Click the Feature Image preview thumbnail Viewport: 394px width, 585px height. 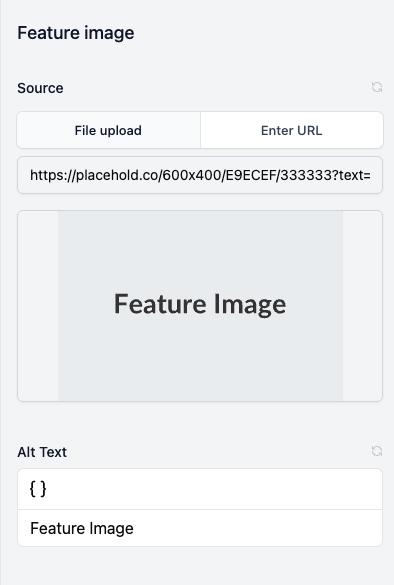200,306
